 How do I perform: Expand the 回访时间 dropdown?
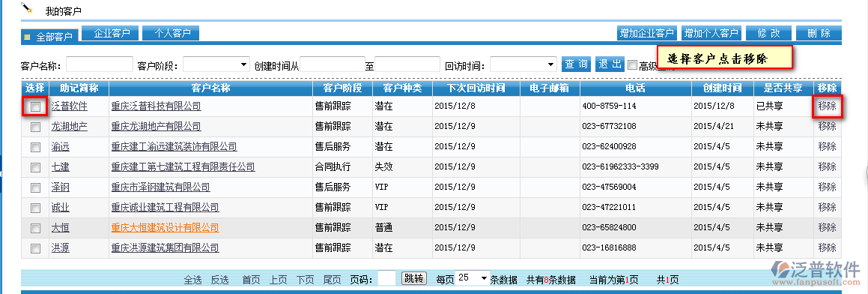pos(523,64)
